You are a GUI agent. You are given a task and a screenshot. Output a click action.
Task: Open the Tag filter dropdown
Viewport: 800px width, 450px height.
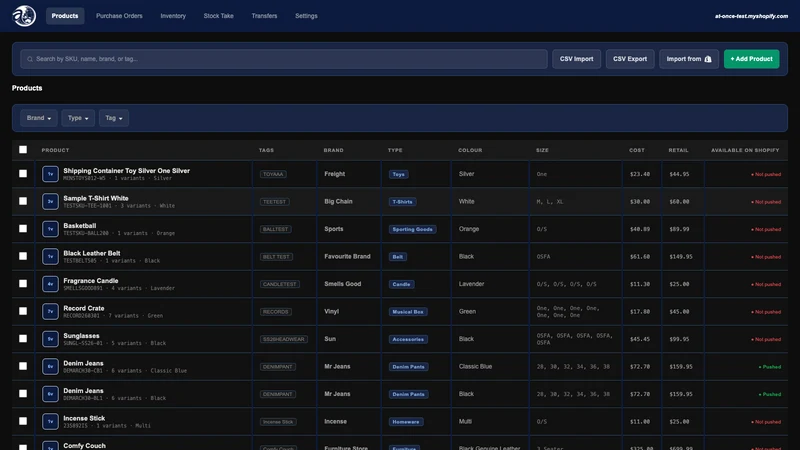click(x=114, y=118)
